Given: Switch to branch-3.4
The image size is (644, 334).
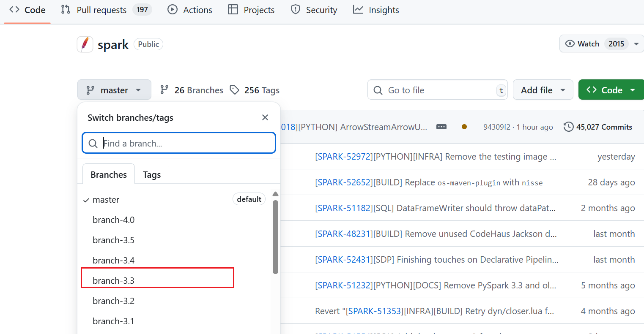Looking at the screenshot, I should pos(174,261).
